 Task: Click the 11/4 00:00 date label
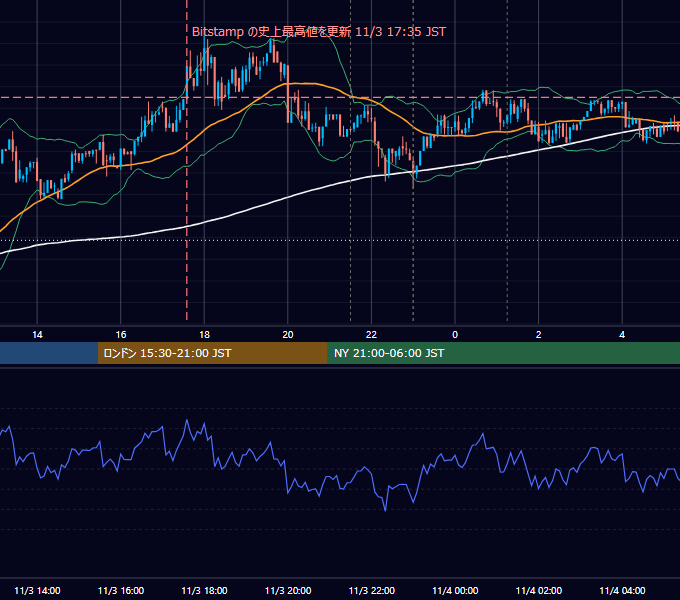point(455,590)
